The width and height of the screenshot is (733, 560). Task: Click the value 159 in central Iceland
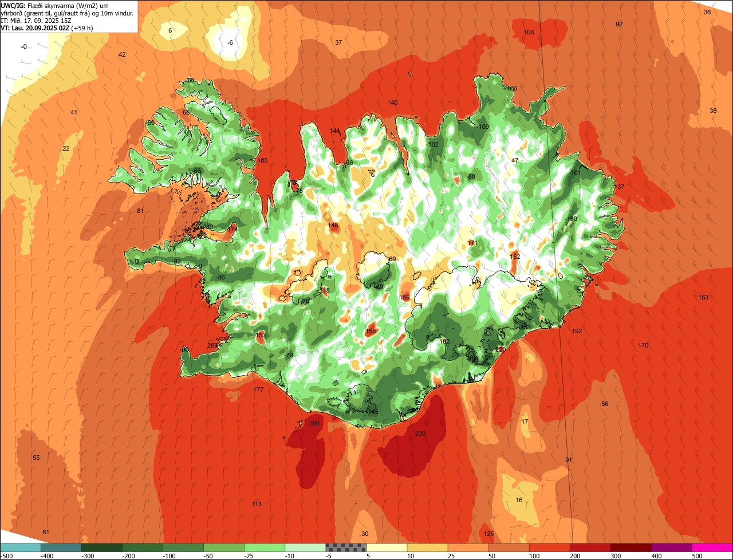(x=405, y=297)
